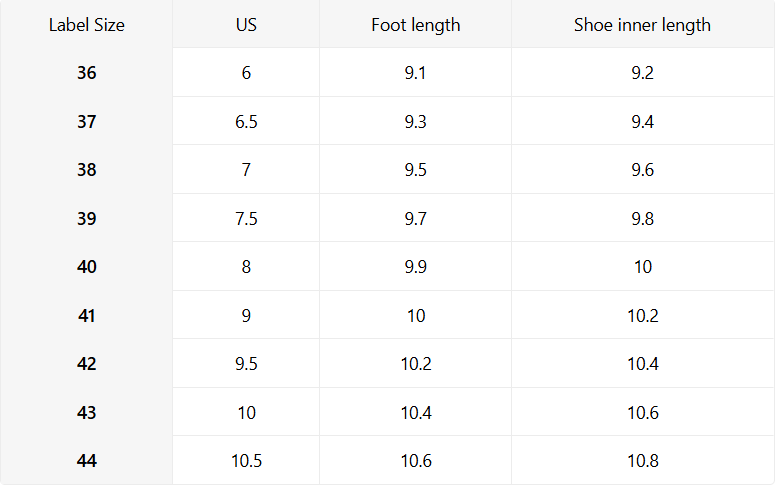Click the Label Size column header
Viewport: 776px width, 486px height.
(87, 25)
